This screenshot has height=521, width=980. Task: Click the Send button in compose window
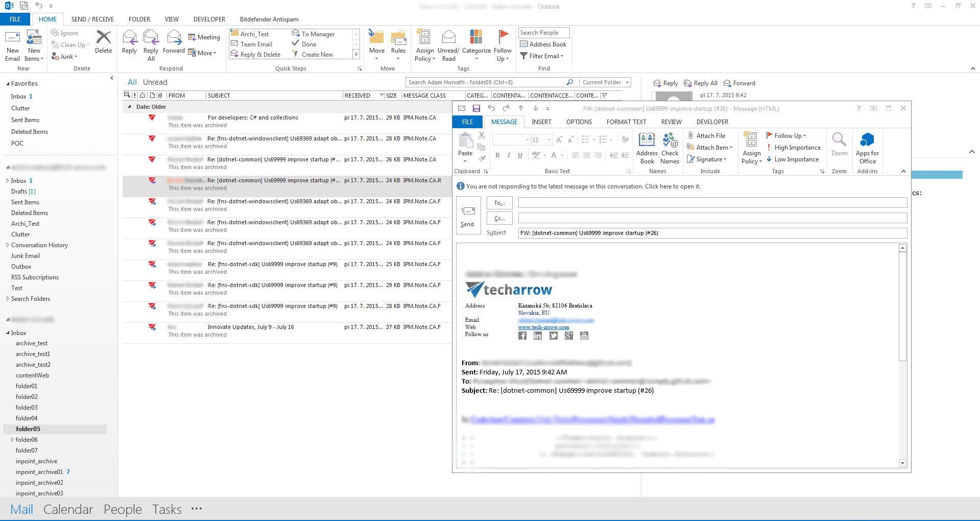tap(468, 216)
